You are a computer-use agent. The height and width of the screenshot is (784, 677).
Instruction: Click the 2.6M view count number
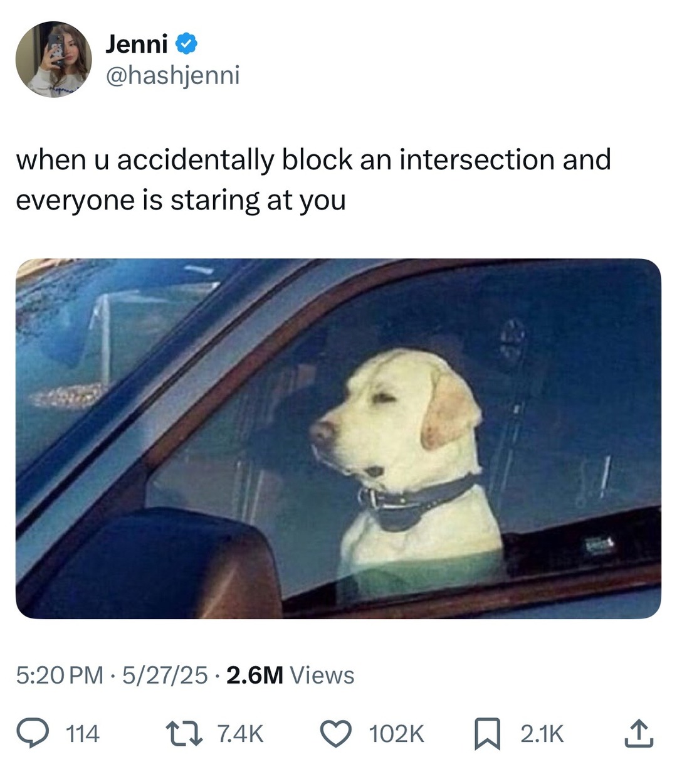coord(255,675)
